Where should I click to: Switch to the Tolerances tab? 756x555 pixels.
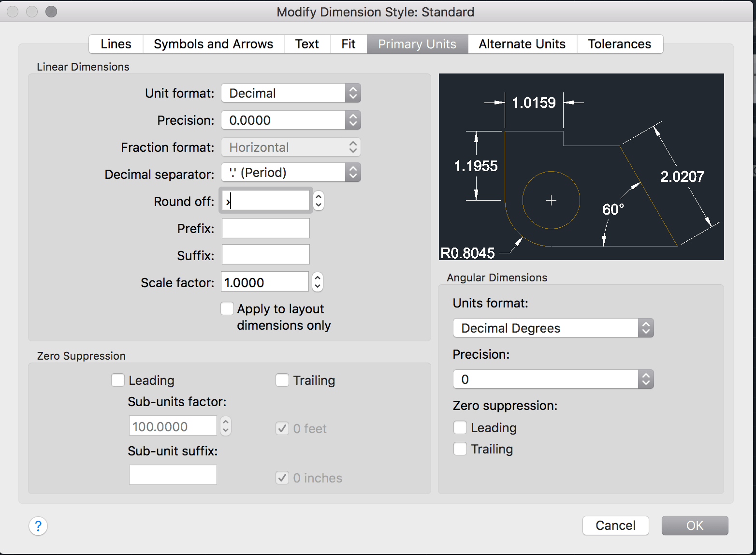620,44
